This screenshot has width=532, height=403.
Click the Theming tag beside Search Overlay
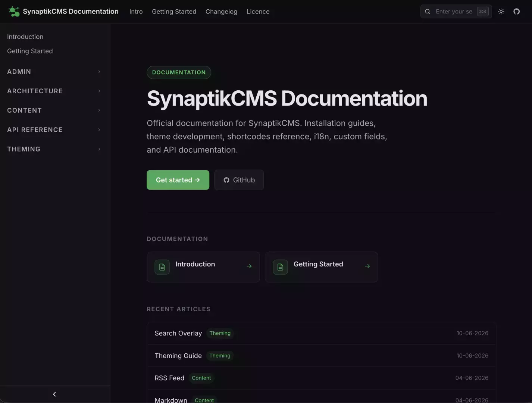[220, 333]
